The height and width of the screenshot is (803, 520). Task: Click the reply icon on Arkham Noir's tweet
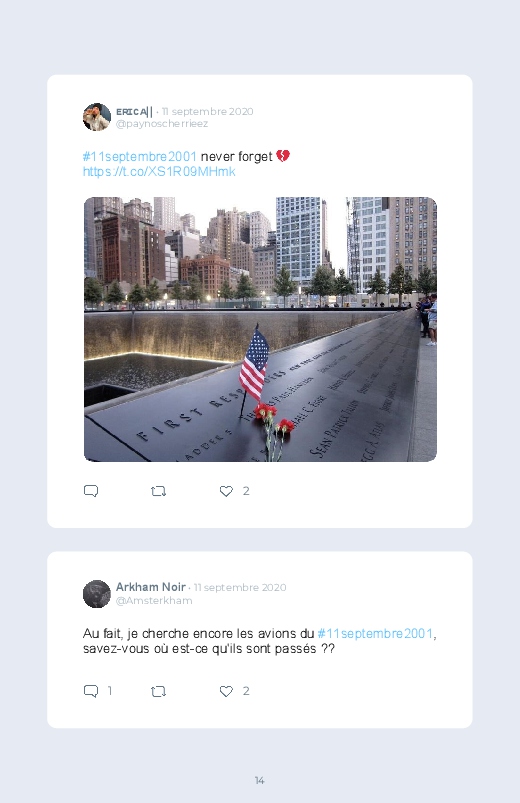coord(91,691)
